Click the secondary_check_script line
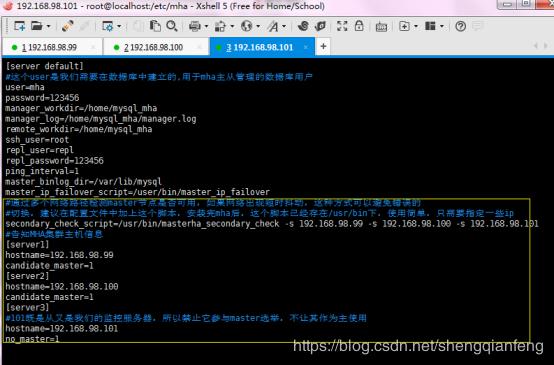This screenshot has height=365, width=554. click(x=272, y=224)
